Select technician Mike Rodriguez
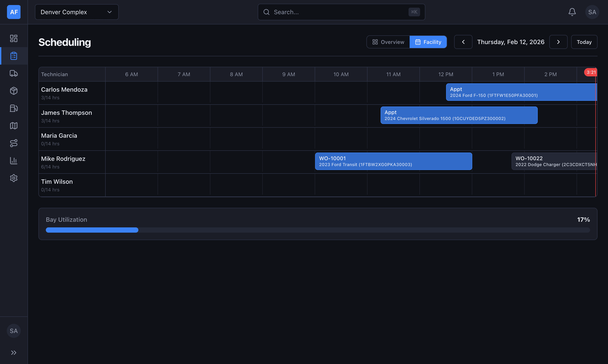Viewport: 608px width, 364px height. point(63,159)
